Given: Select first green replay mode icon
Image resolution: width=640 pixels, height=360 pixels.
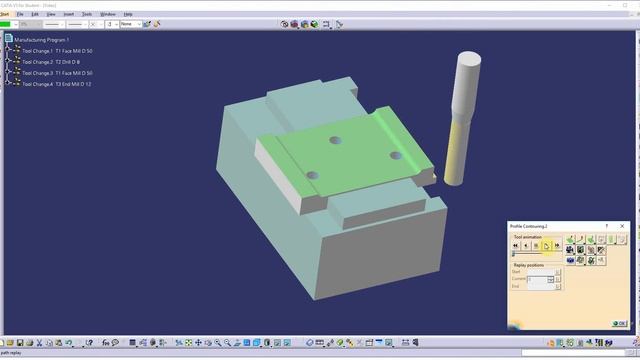Looking at the screenshot, I should pyautogui.click(x=570, y=239).
